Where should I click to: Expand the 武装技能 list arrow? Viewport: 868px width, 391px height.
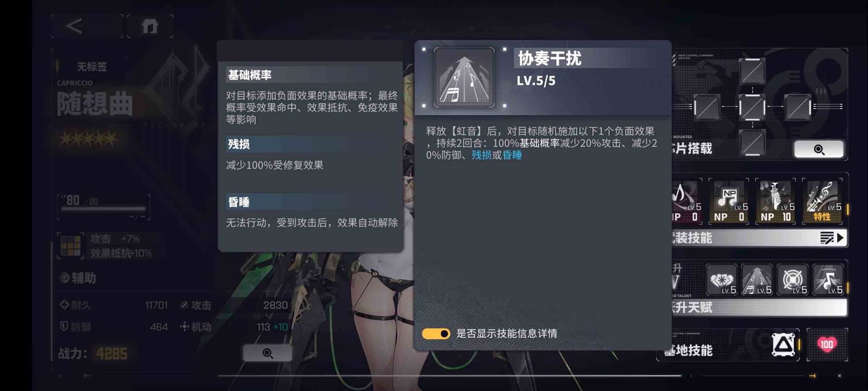(x=832, y=238)
